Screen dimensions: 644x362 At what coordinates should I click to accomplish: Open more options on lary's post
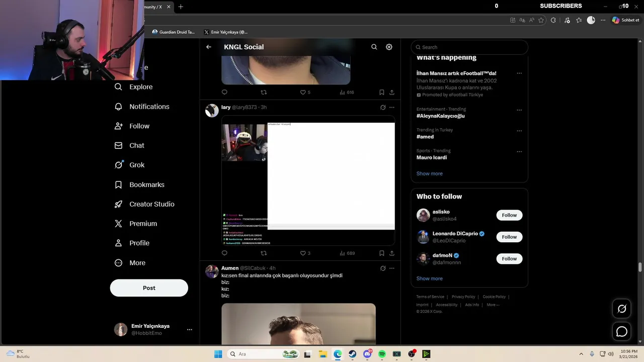tap(392, 108)
